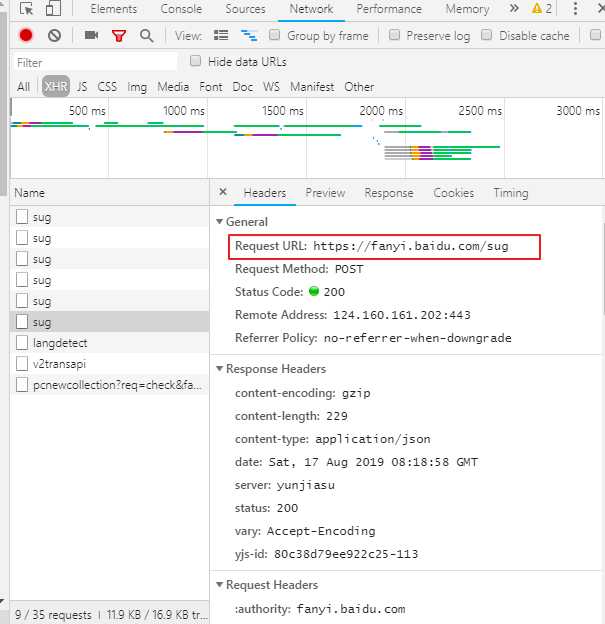This screenshot has height=624, width=605.
Task: Open the Sources tab
Action: coord(245,9)
